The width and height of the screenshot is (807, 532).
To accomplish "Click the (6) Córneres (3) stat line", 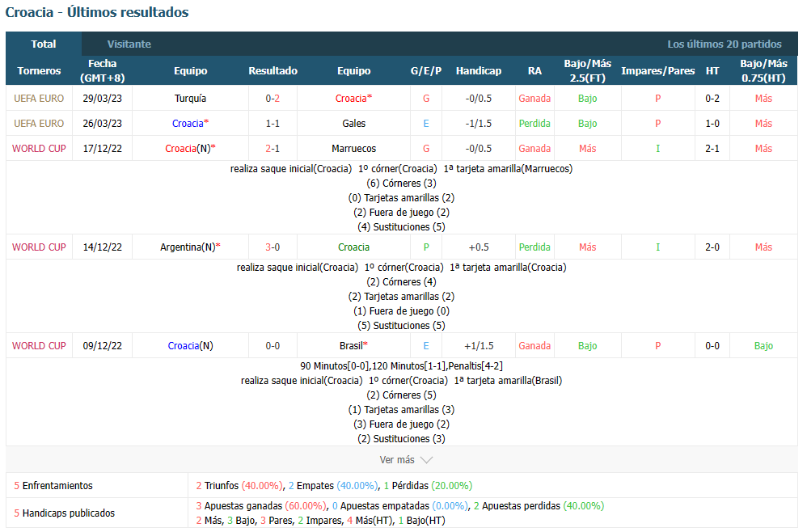I will (x=401, y=184).
